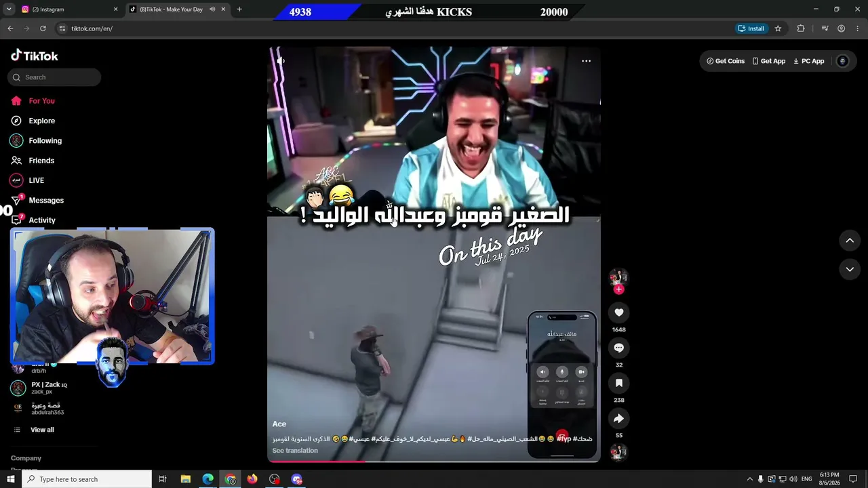This screenshot has width=868, height=488.
Task: Open the Windows Start menu
Action: tap(11, 479)
